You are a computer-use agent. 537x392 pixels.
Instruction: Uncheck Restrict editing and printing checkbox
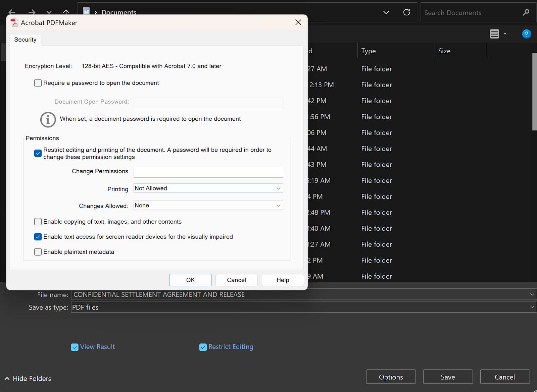(38, 153)
